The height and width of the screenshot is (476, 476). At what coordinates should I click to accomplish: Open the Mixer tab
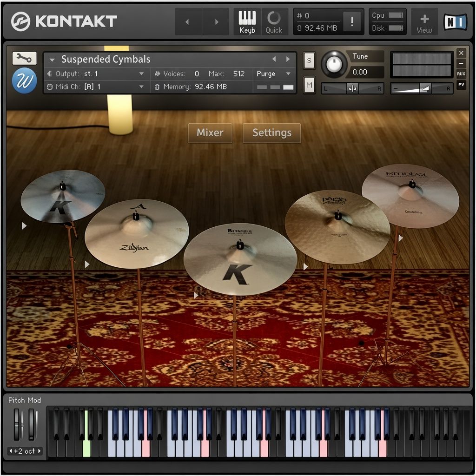coord(210,132)
